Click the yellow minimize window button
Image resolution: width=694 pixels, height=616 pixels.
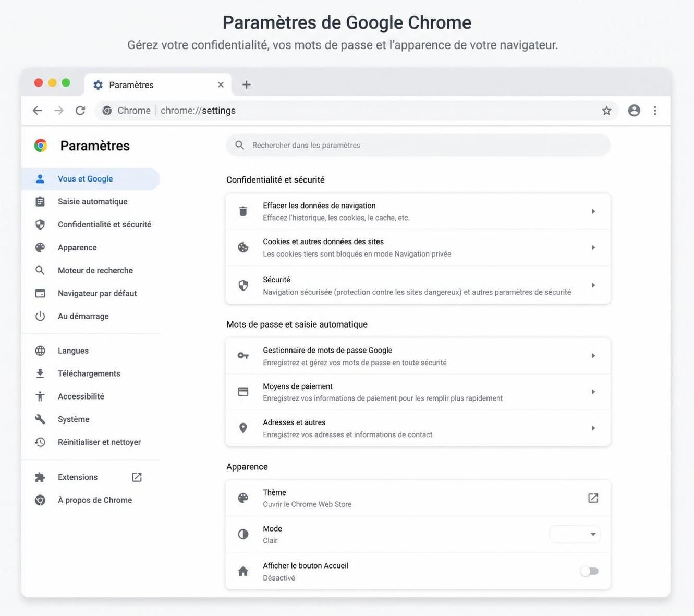click(52, 82)
